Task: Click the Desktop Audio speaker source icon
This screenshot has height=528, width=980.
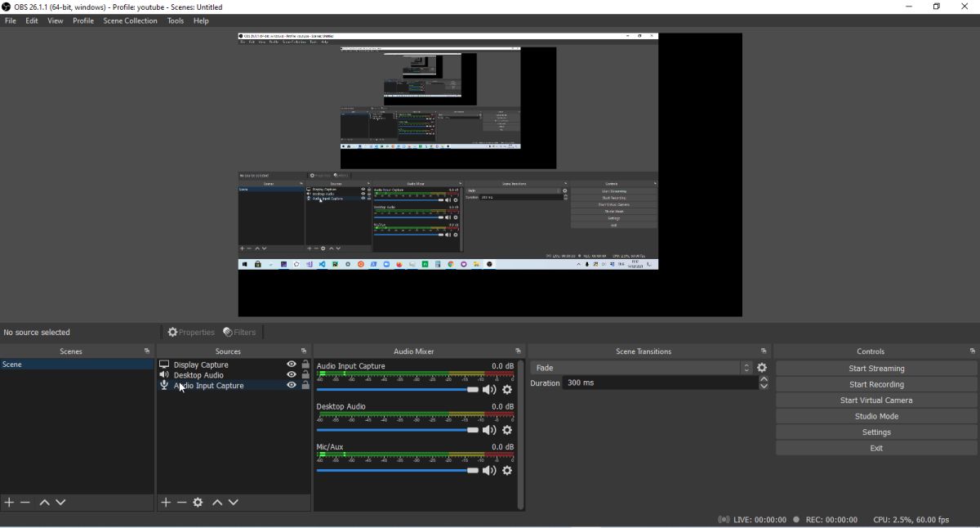Action: coord(164,375)
